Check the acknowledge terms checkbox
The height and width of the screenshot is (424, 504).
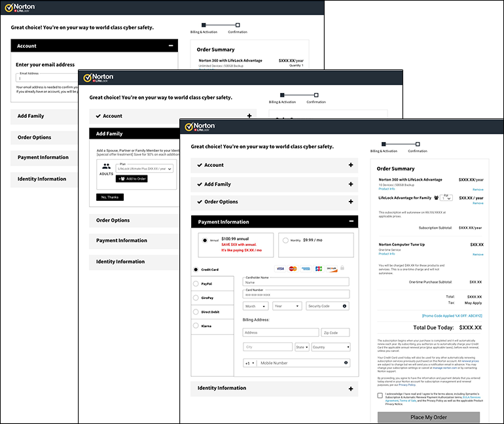pyautogui.click(x=380, y=395)
